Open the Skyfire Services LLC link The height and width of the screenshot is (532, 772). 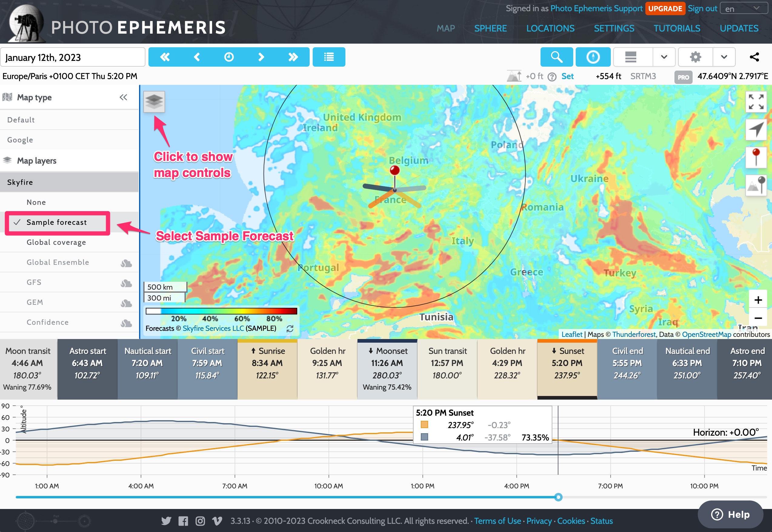point(213,328)
